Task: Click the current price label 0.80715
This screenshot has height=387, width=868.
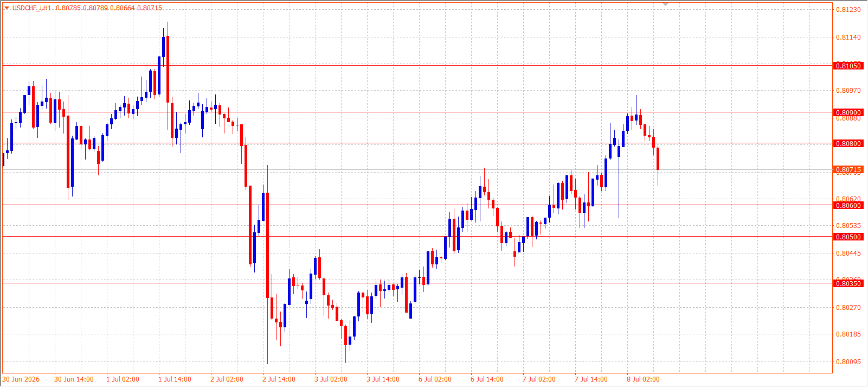Action: pos(848,170)
